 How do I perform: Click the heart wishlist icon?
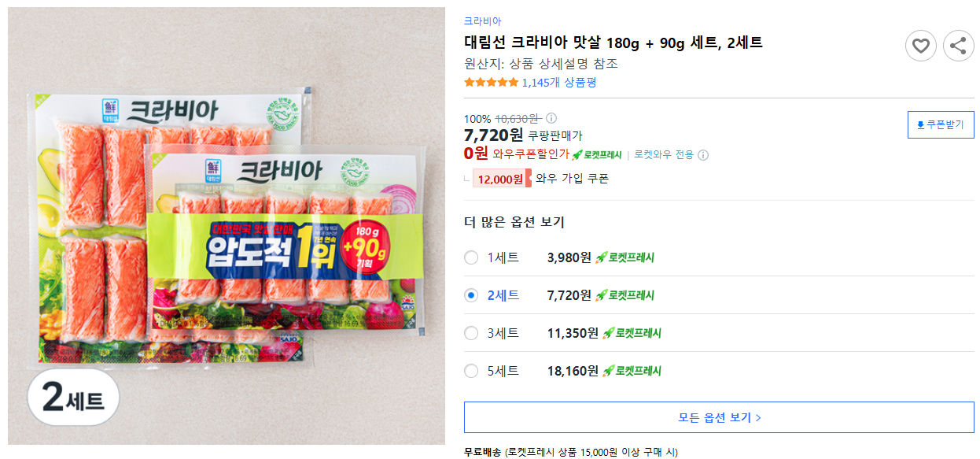click(921, 46)
